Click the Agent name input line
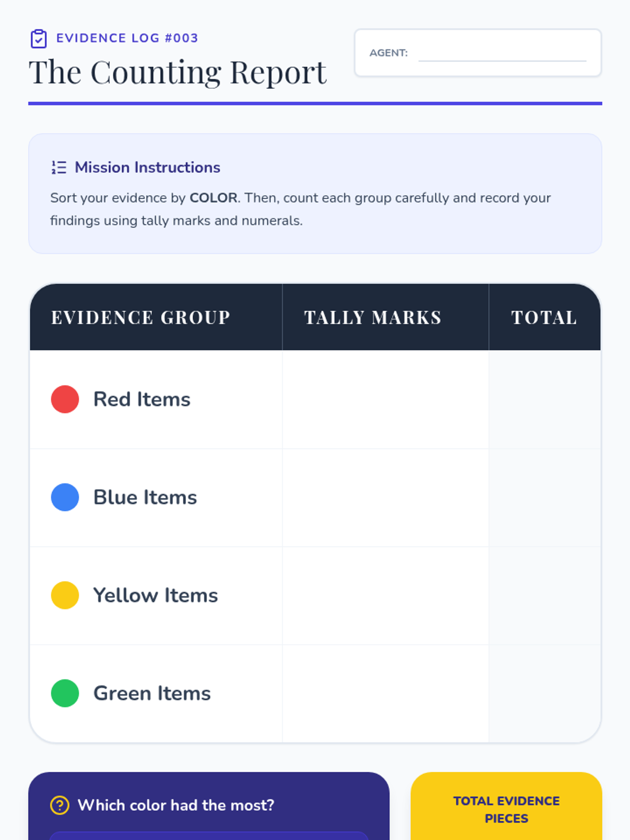The height and width of the screenshot is (840, 630). 502,54
